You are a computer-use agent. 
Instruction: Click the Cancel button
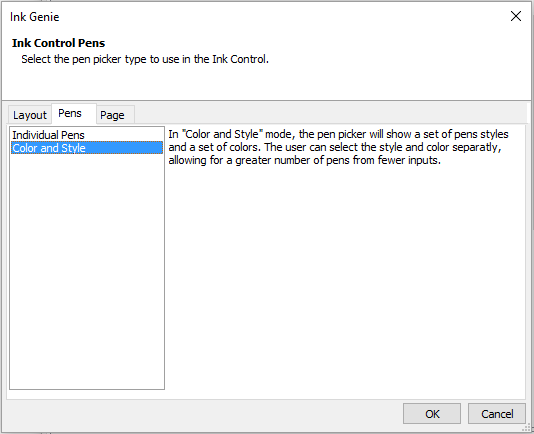click(497, 414)
